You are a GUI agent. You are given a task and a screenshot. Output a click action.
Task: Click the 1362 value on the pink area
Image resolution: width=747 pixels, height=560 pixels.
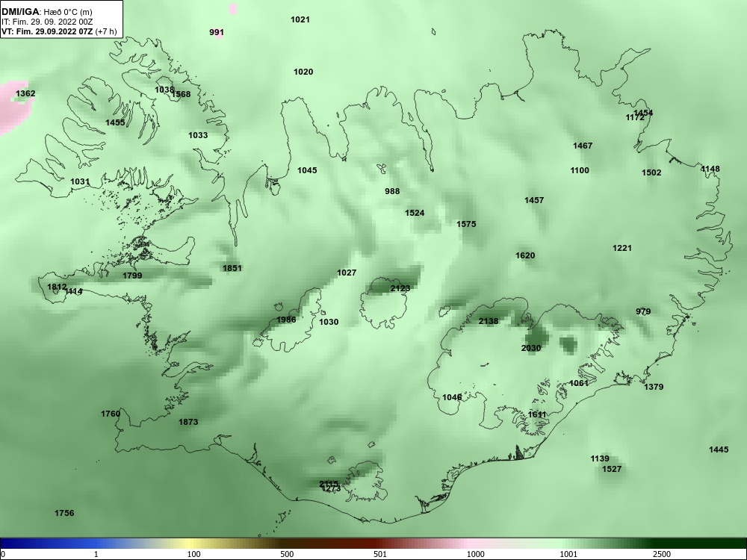point(25,93)
